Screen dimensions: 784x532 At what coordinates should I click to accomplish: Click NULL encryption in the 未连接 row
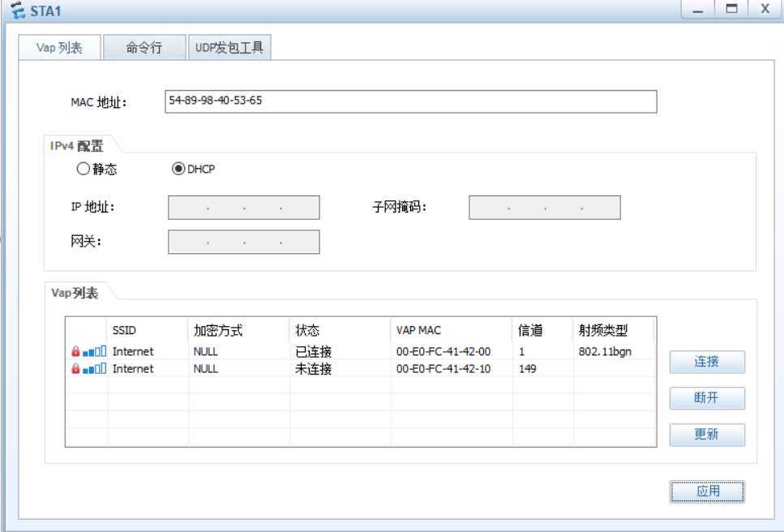[205, 368]
